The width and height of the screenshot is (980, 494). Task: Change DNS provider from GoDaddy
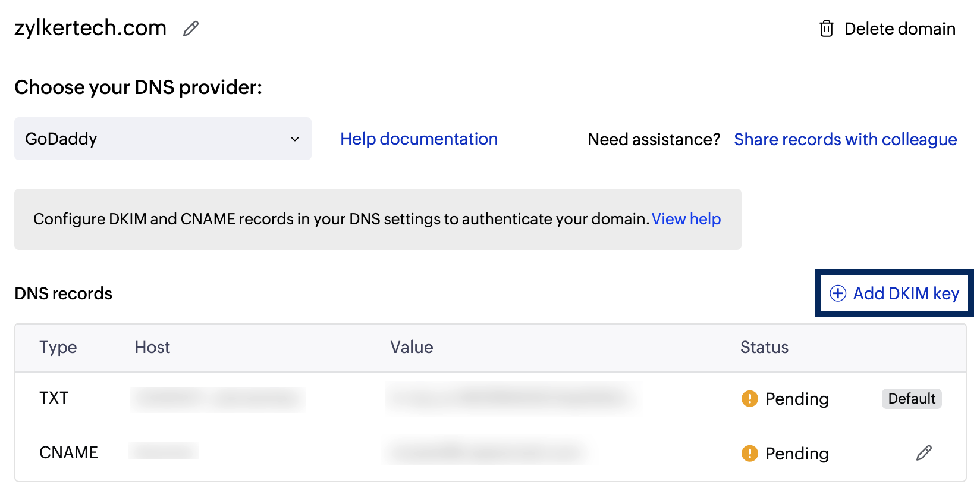pos(162,139)
